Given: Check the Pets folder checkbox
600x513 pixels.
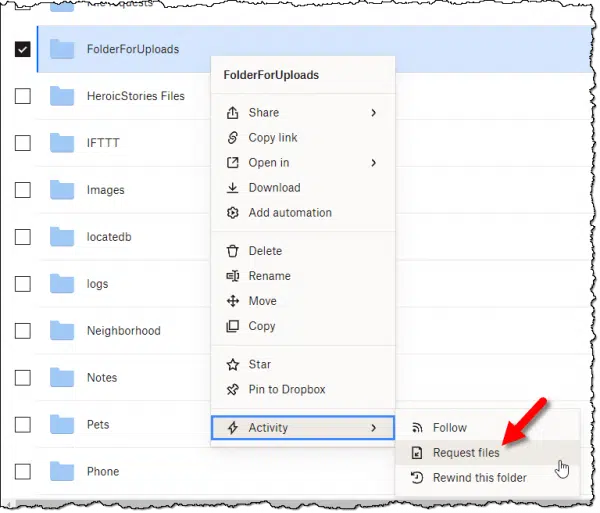Looking at the screenshot, I should pos(23,425).
